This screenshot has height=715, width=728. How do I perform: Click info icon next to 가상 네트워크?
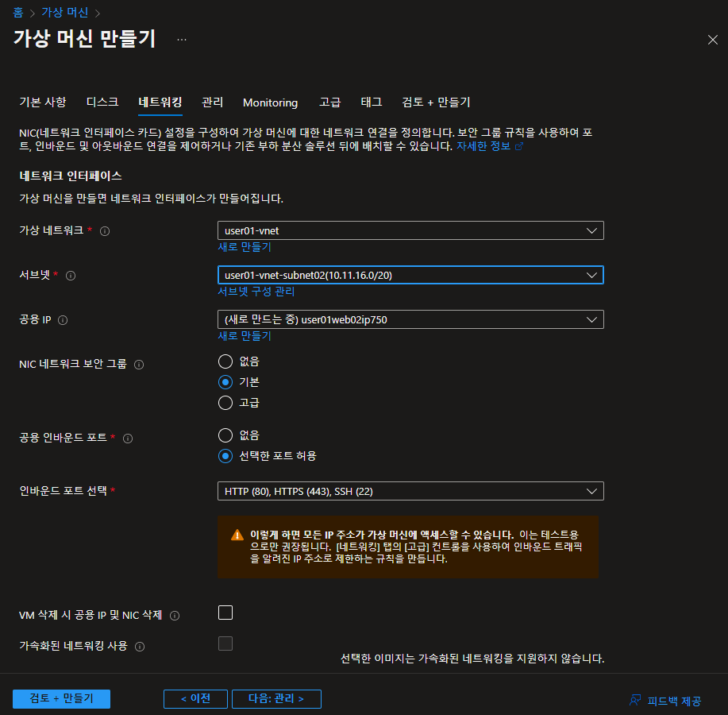coord(105,231)
